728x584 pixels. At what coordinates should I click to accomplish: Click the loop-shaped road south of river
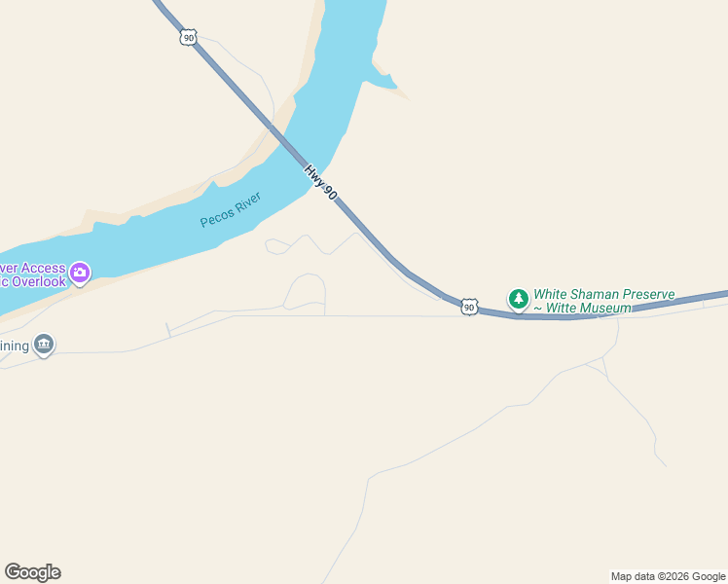pyautogui.click(x=306, y=292)
